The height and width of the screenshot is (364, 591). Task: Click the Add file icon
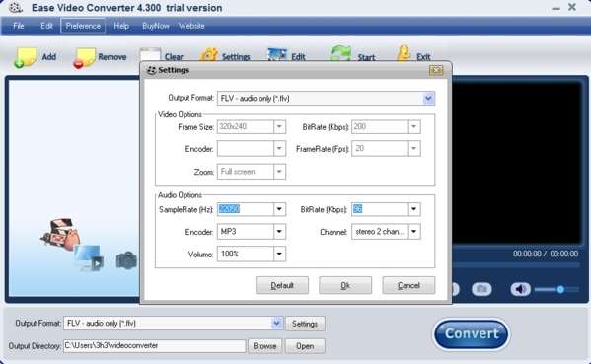pyautogui.click(x=26, y=57)
